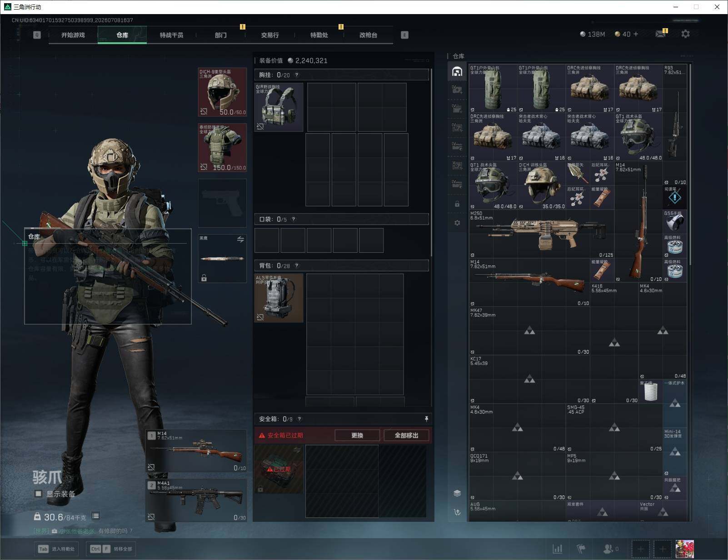Open the settings gear in top bar
The width and height of the screenshot is (728, 560).
point(685,34)
